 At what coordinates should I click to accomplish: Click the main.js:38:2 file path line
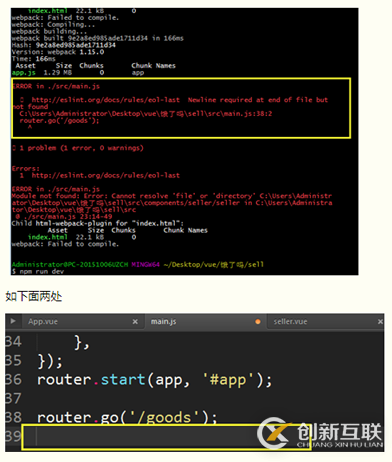(x=146, y=114)
